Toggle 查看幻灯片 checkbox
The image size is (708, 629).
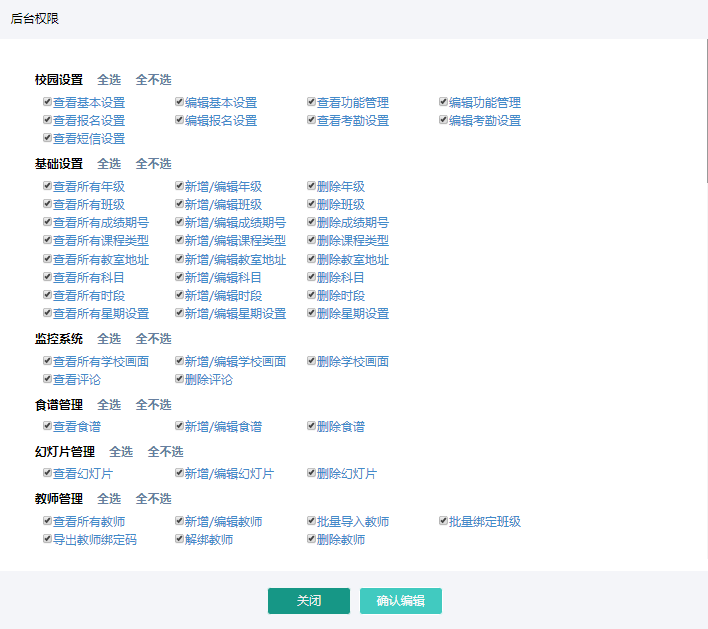pyautogui.click(x=47, y=473)
